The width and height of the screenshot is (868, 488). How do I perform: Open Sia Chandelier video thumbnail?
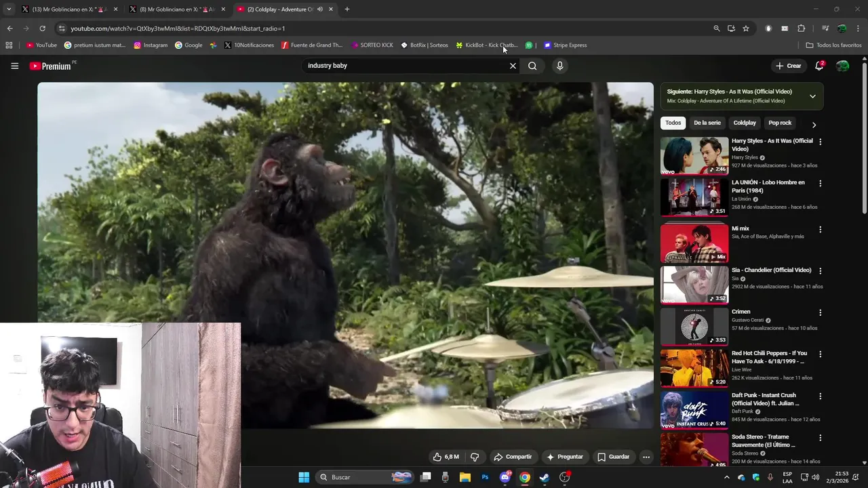pos(694,285)
